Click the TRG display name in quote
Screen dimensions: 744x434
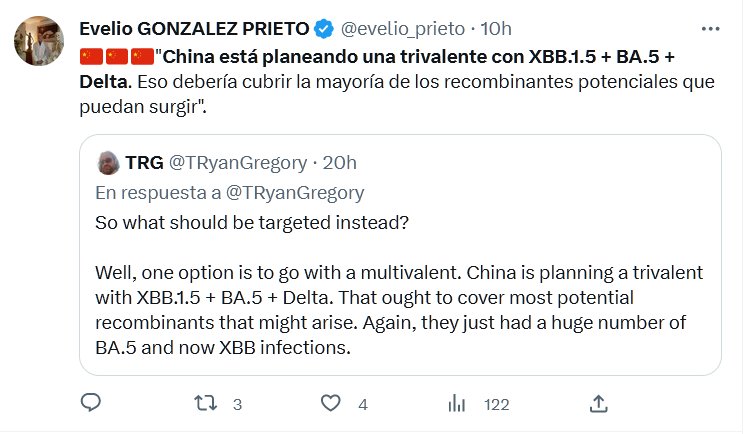click(x=144, y=162)
